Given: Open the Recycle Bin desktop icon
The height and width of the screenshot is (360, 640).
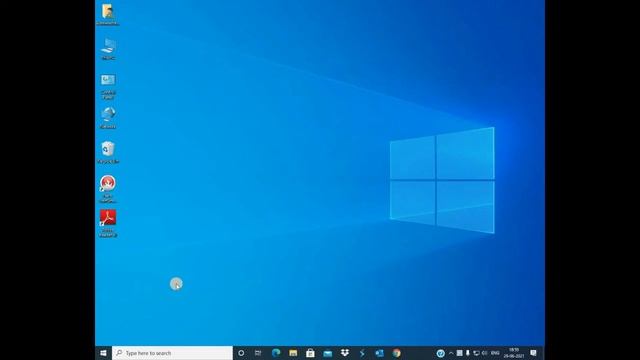Looking at the screenshot, I should coord(108,152).
